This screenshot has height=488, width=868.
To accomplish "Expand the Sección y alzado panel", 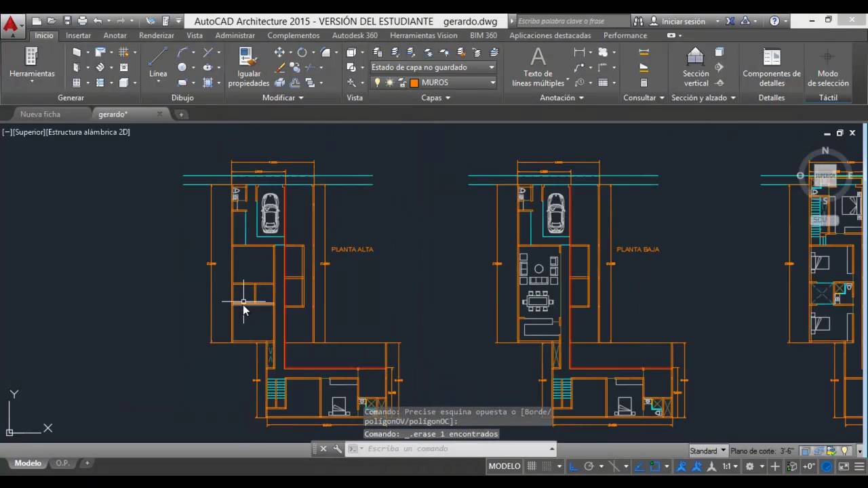I will point(704,98).
